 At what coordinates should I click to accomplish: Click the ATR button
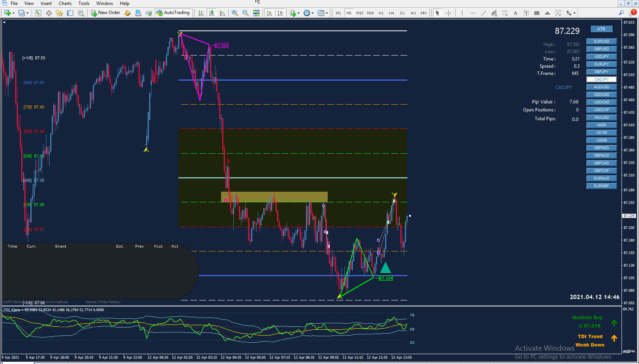(601, 29)
